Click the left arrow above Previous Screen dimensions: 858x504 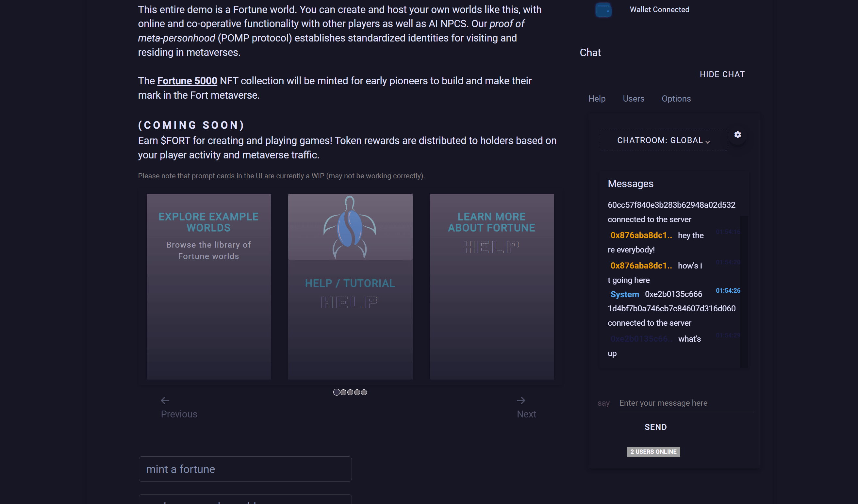[x=165, y=400]
